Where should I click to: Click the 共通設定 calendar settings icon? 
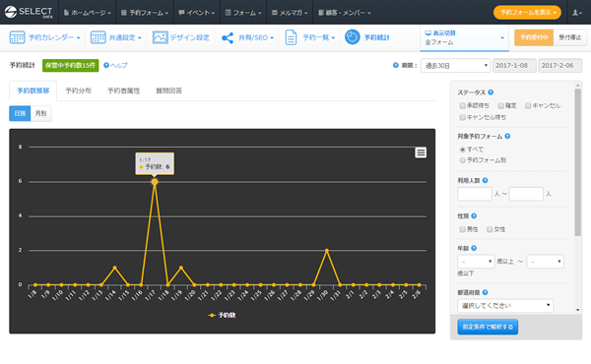98,37
